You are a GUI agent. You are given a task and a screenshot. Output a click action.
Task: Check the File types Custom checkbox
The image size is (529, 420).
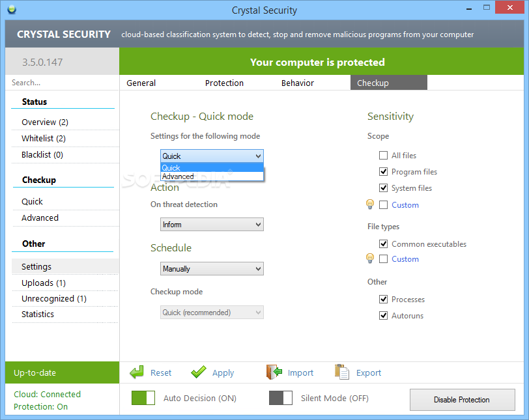(x=383, y=259)
